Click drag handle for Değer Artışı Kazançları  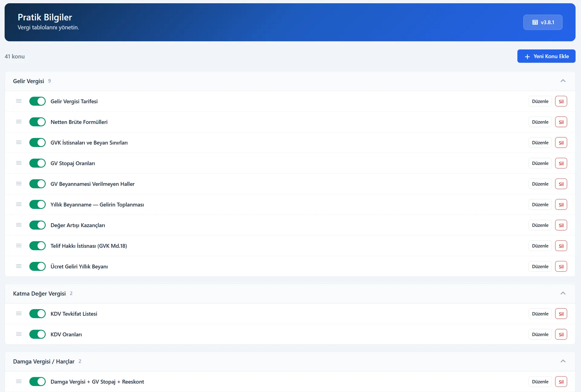click(19, 225)
